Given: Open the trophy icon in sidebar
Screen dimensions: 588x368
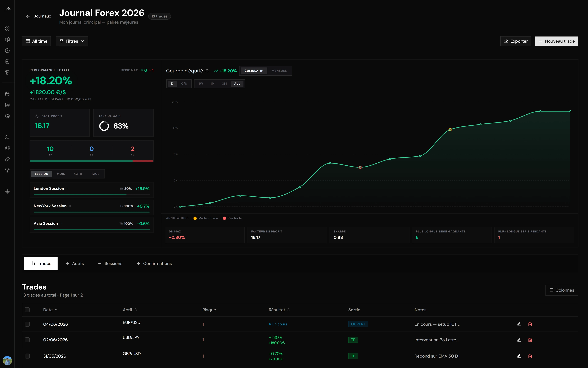Looking at the screenshot, I should [x=7, y=170].
